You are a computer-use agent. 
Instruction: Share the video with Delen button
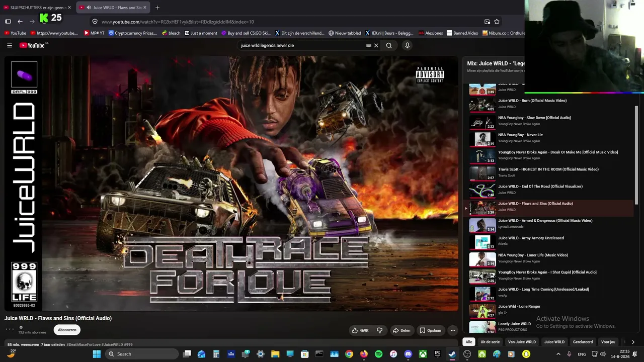(401, 330)
